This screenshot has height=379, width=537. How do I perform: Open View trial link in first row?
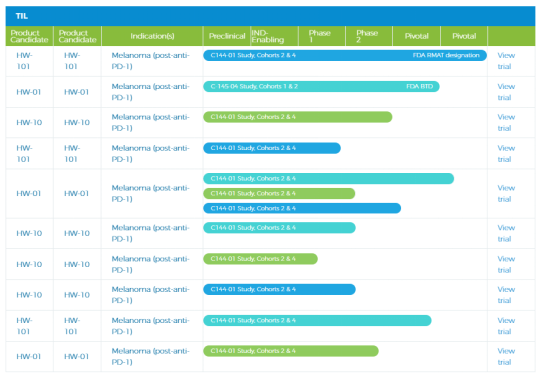pos(506,61)
